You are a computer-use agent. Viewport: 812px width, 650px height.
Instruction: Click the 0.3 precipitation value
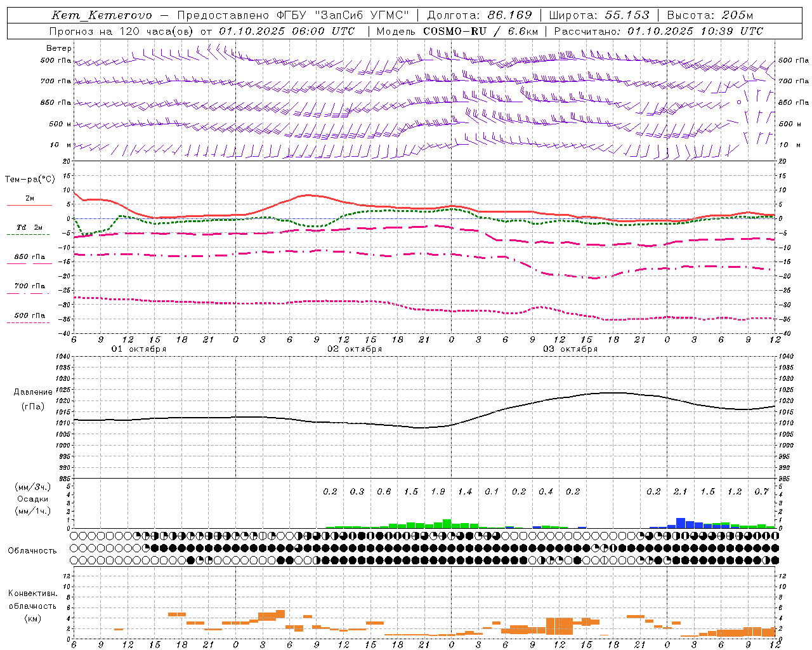[357, 492]
